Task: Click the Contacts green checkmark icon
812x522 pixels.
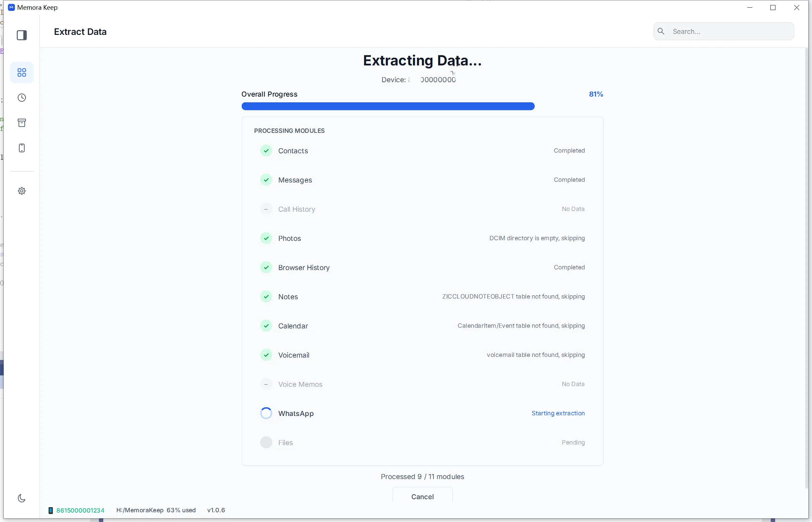Action: (x=266, y=151)
